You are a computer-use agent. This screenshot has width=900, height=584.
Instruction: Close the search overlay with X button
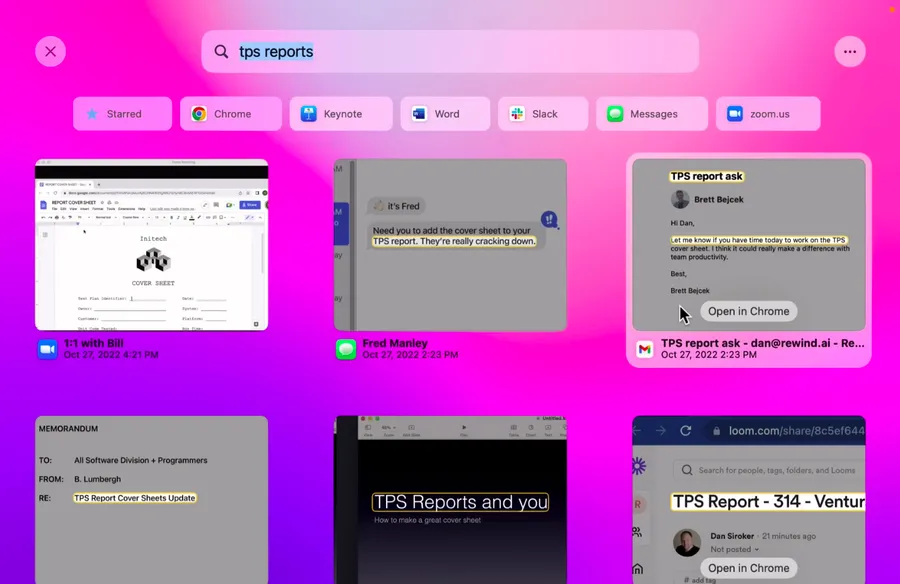tap(51, 52)
